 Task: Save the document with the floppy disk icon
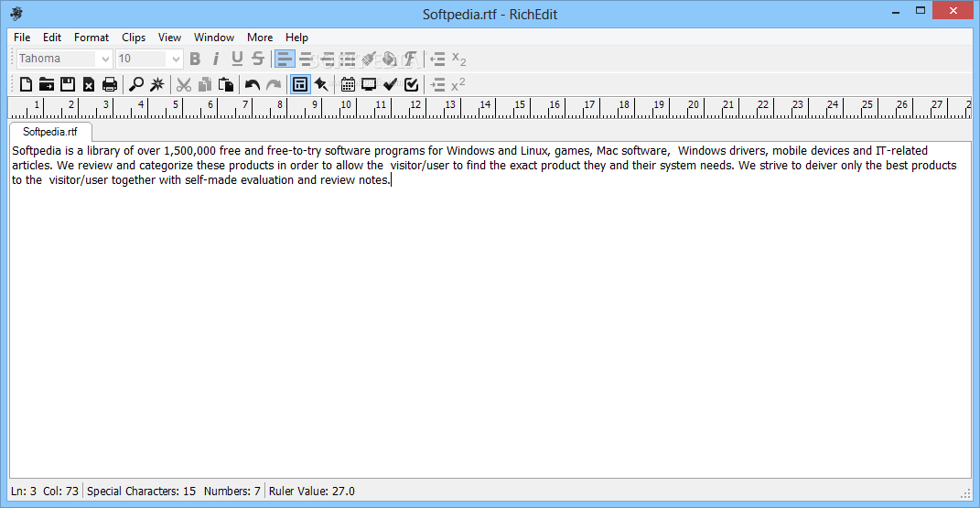click(68, 84)
